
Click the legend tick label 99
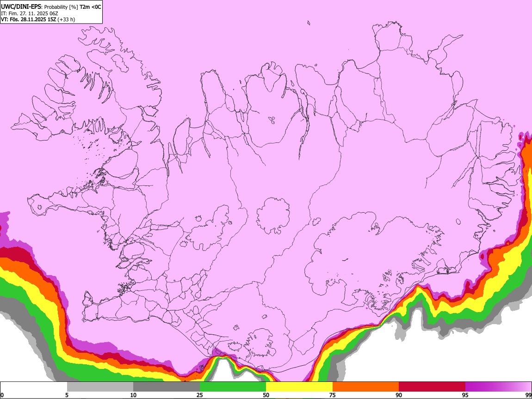tap(528, 395)
